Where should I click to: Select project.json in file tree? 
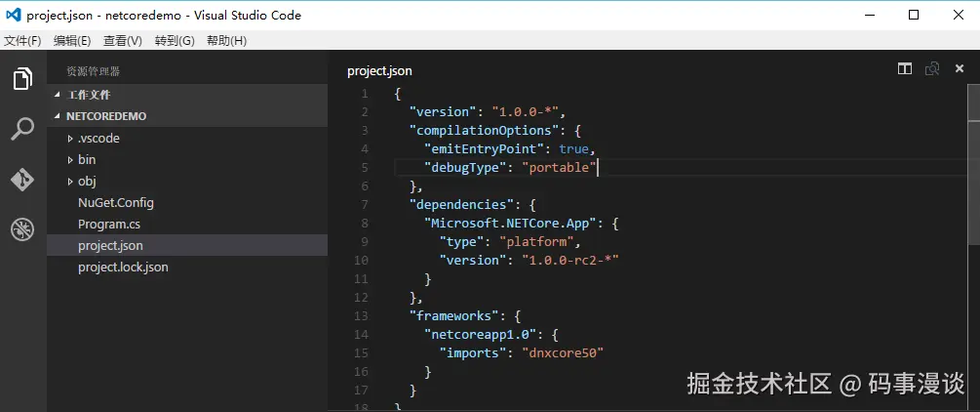click(187, 245)
